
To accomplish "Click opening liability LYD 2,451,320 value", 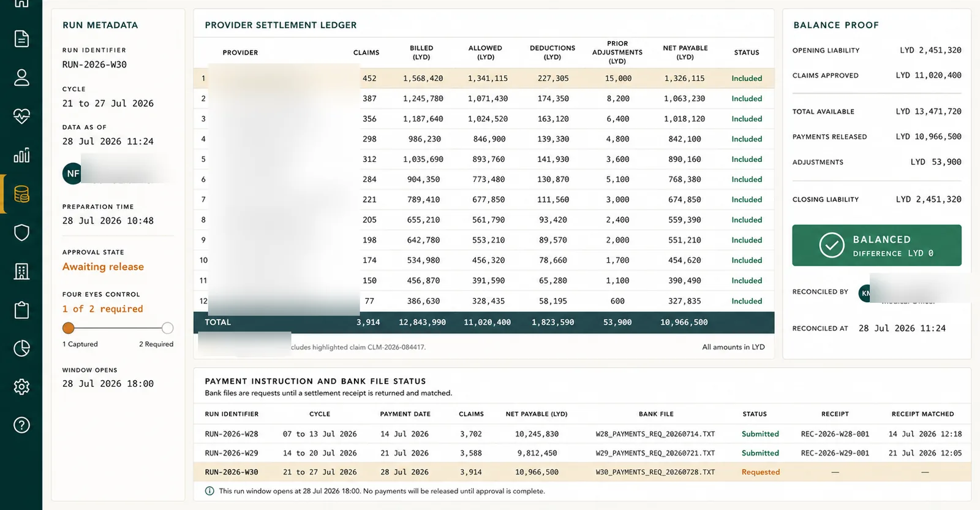I will (930, 50).
